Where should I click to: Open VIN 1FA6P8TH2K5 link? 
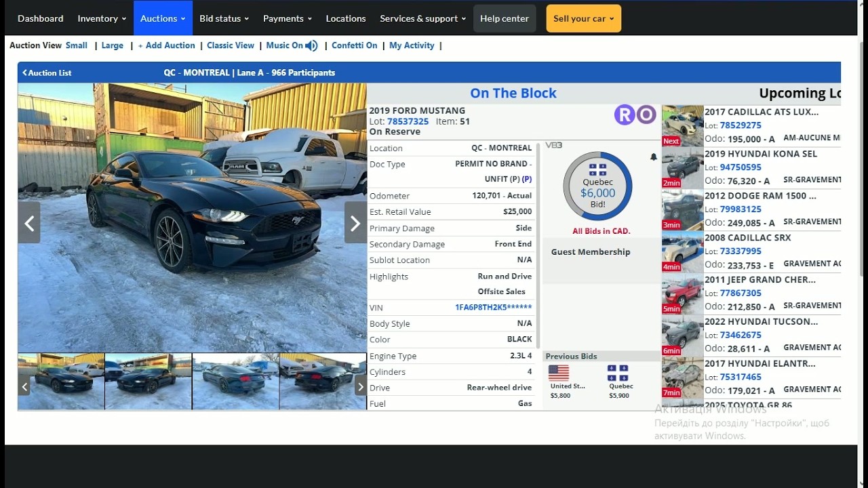coord(493,307)
